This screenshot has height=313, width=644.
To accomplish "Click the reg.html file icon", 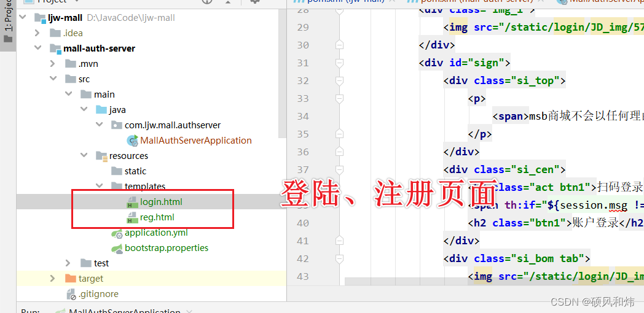I will pos(132,217).
